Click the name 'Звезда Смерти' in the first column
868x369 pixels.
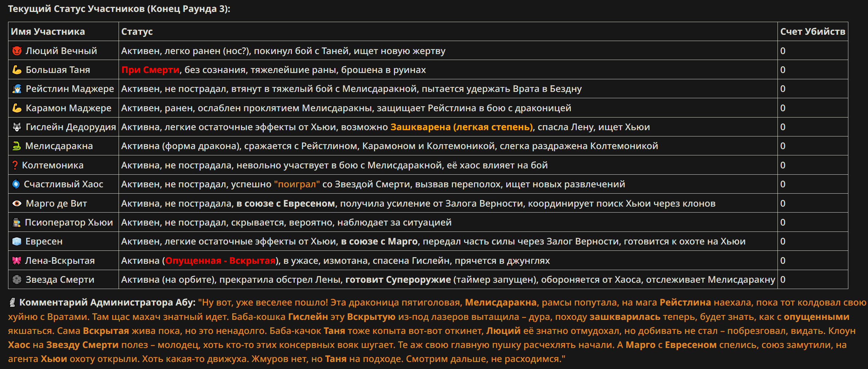(x=60, y=280)
